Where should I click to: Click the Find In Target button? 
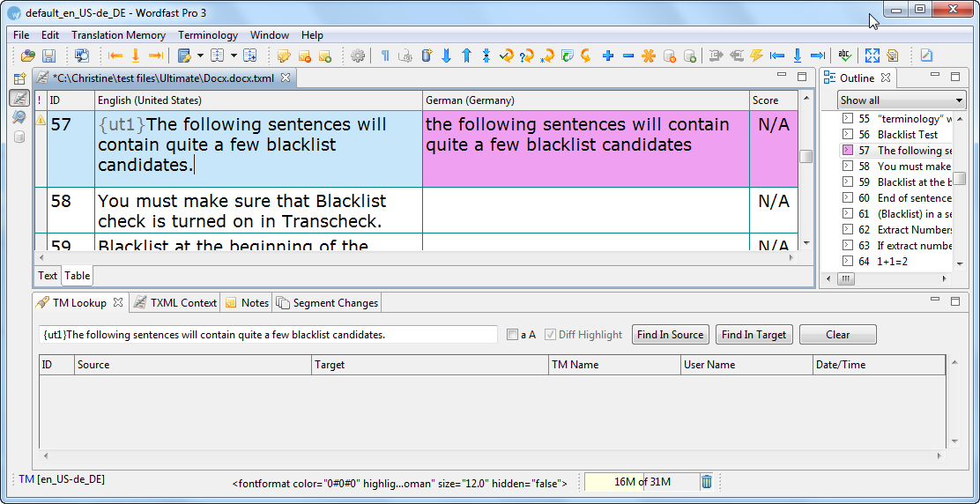tap(754, 335)
